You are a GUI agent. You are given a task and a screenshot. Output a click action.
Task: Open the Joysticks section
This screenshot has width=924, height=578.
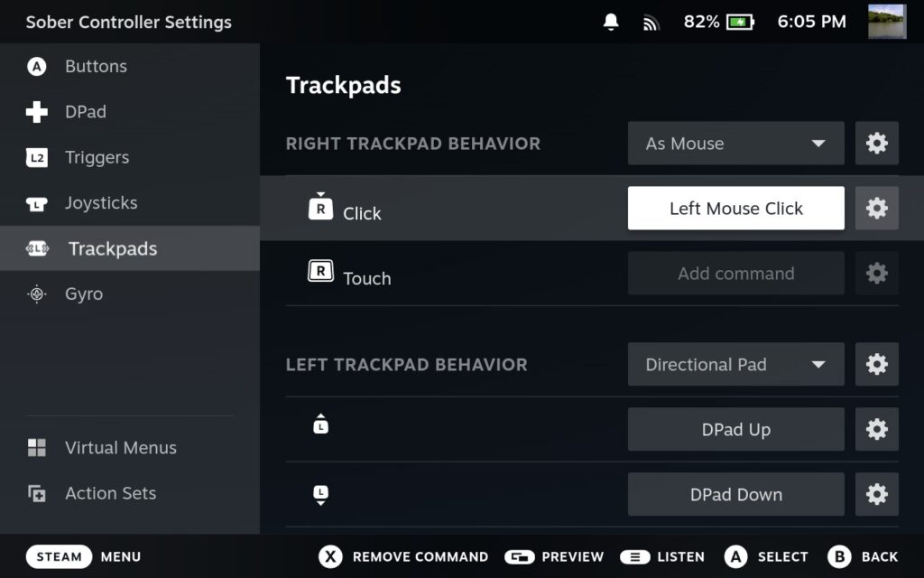point(100,203)
